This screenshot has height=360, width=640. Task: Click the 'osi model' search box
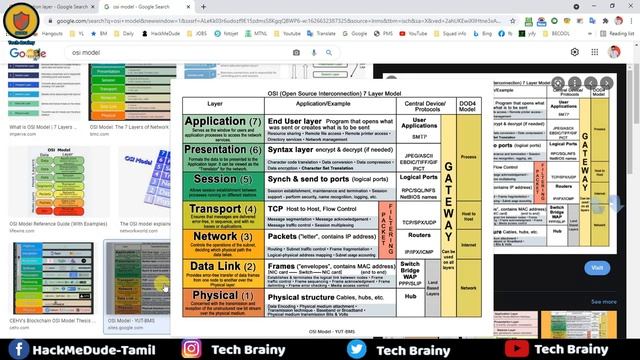(x=180, y=53)
